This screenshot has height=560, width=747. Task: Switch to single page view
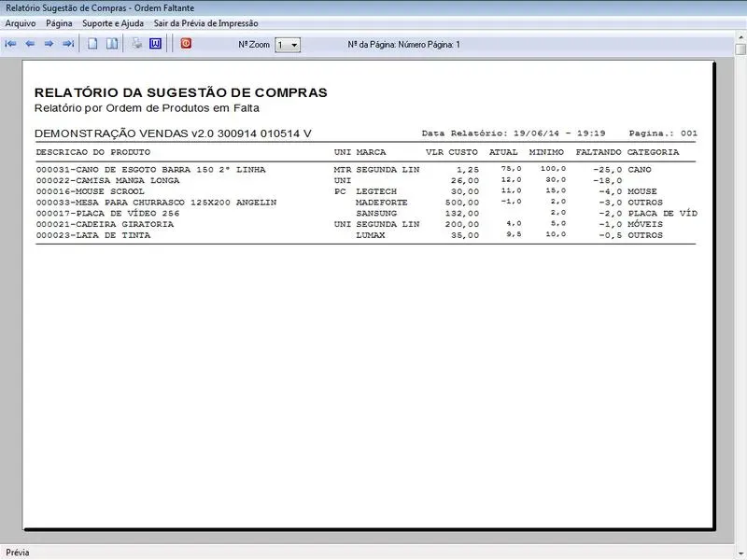click(92, 44)
